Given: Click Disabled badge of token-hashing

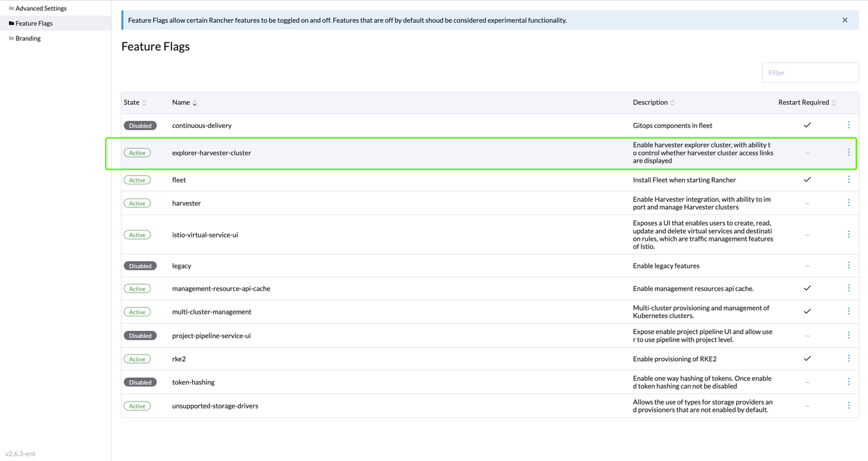Looking at the screenshot, I should point(140,382).
